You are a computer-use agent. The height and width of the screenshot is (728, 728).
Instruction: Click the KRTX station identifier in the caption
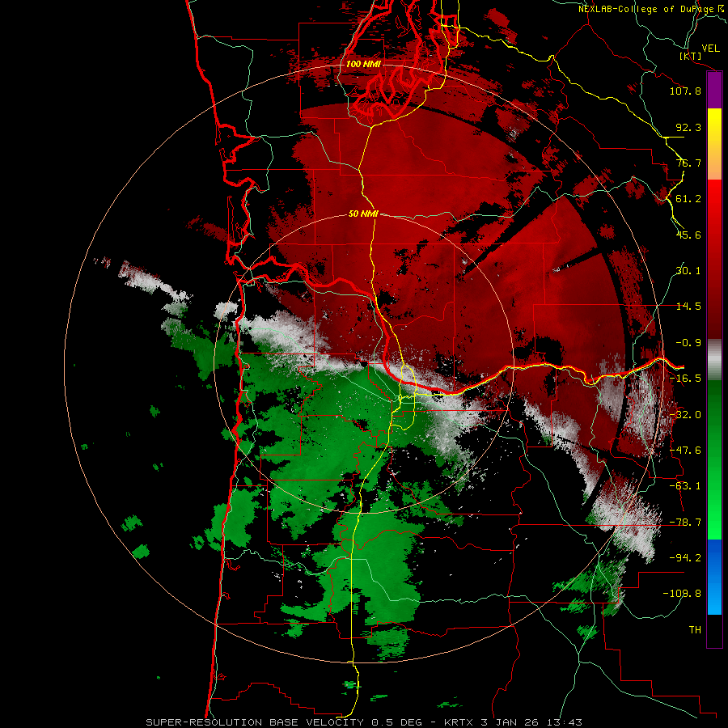click(460, 722)
